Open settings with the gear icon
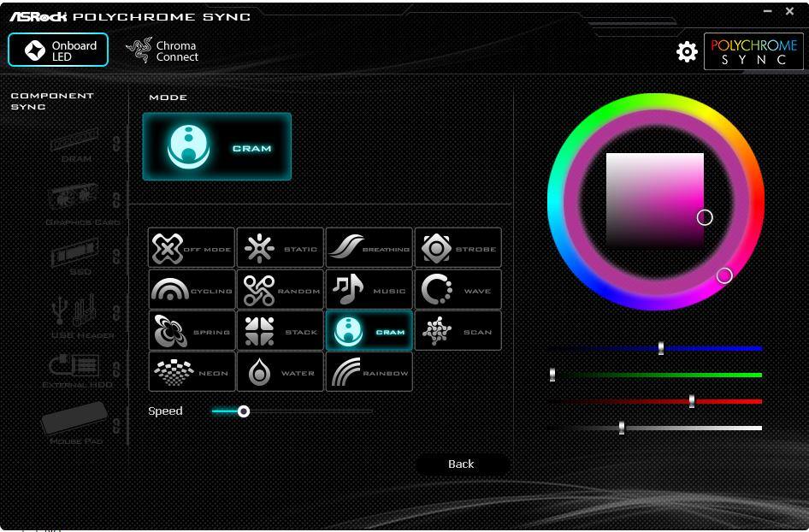The height and width of the screenshot is (532, 809). [x=687, y=52]
